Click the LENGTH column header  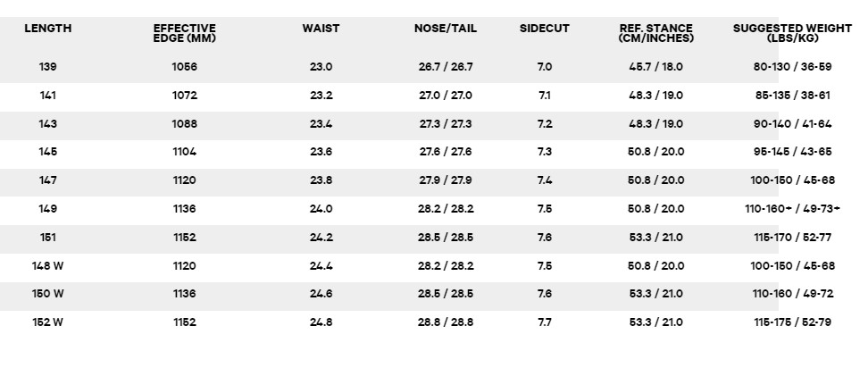point(47,29)
